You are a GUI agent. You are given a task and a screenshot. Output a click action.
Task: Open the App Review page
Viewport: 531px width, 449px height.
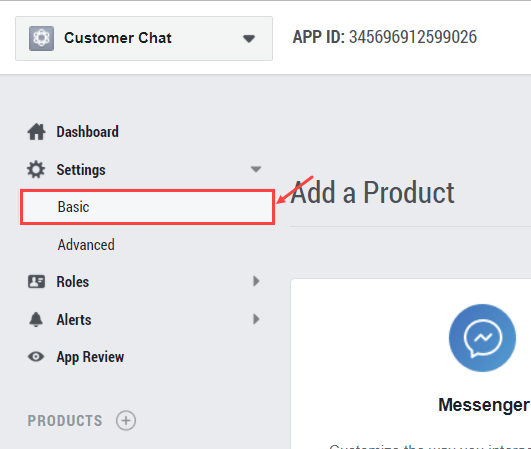(x=90, y=357)
